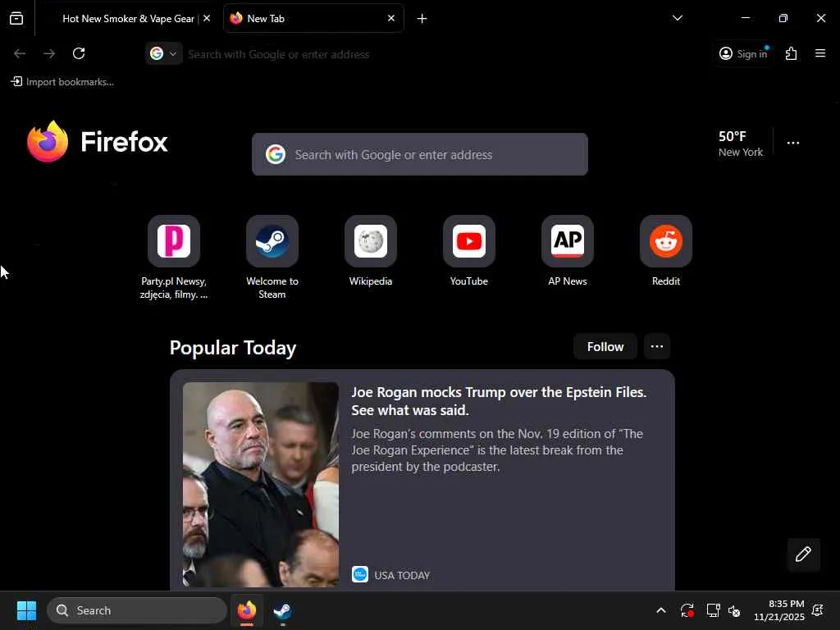Select the New Tab tab
Viewport: 840px width, 630px height.
[x=313, y=18]
